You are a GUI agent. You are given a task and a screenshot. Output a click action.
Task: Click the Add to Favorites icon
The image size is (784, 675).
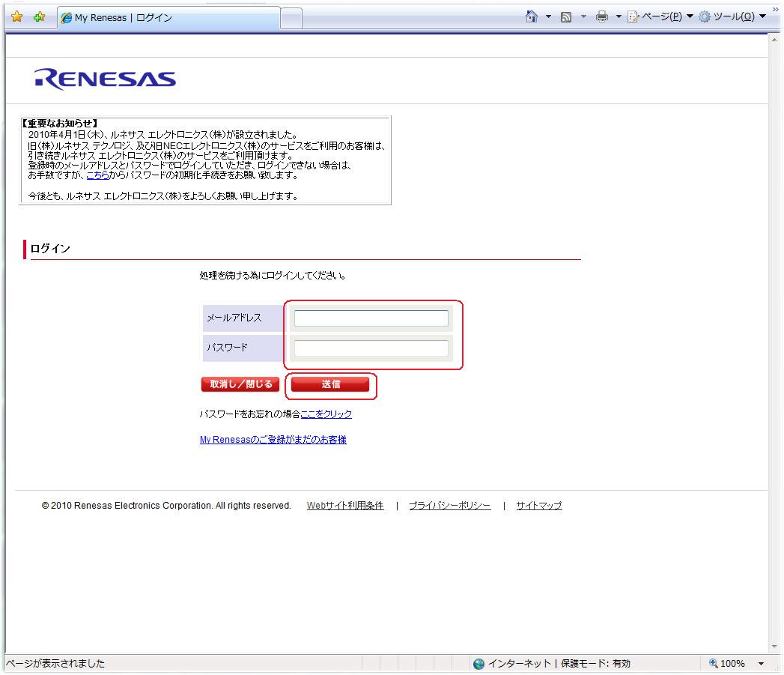coord(39,17)
